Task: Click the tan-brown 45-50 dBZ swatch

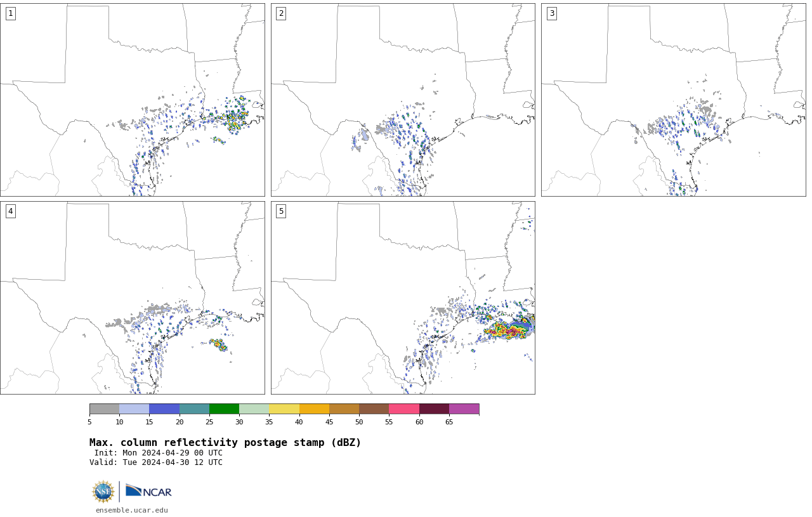Action: point(344,409)
